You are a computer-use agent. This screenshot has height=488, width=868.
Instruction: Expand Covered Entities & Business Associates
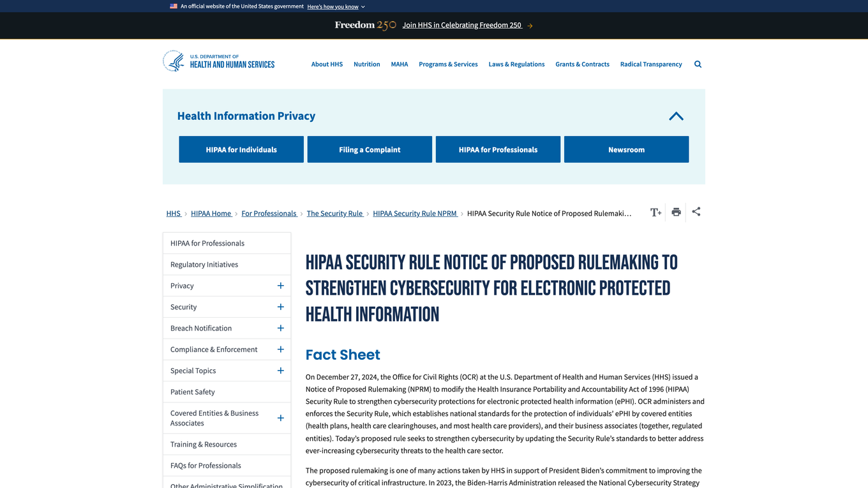tap(280, 418)
